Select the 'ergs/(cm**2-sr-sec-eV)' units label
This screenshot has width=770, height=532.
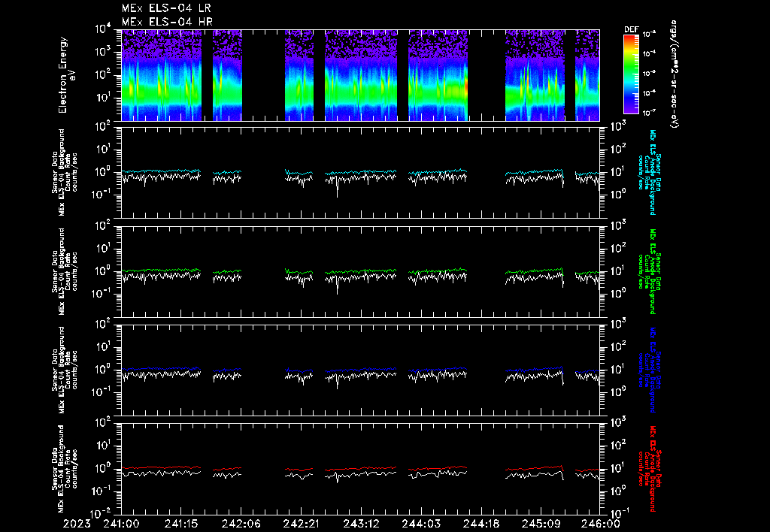coord(675,74)
